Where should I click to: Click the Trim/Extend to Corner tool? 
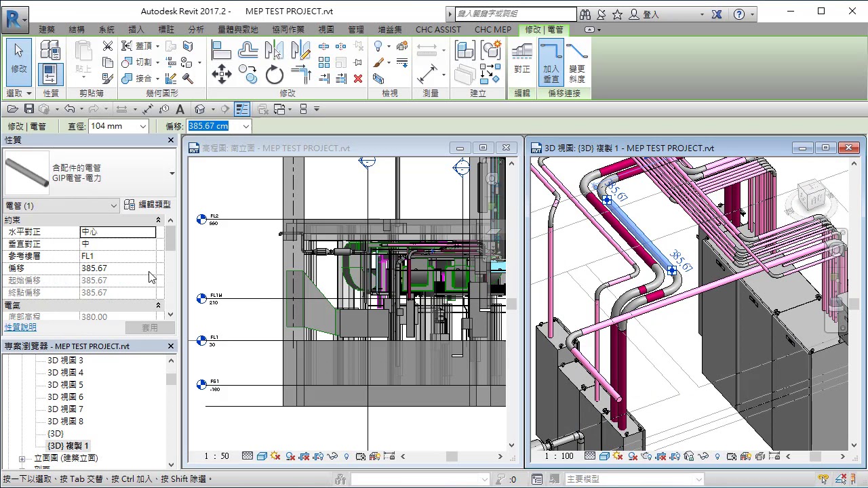(300, 75)
